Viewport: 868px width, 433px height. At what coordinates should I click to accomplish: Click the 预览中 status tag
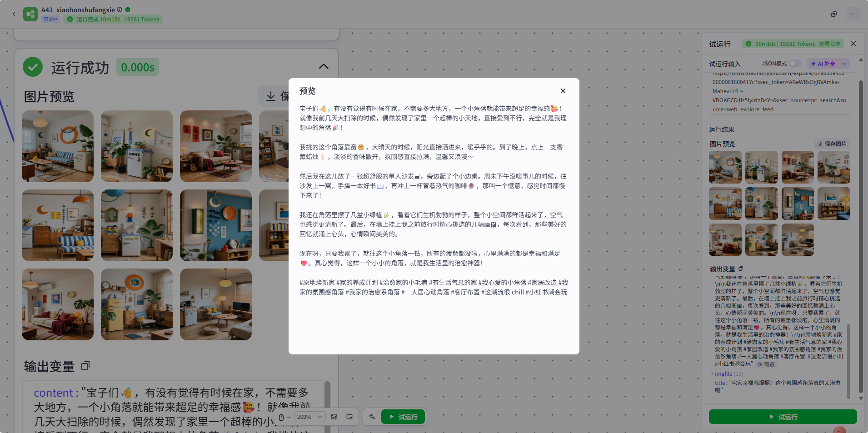pos(50,19)
